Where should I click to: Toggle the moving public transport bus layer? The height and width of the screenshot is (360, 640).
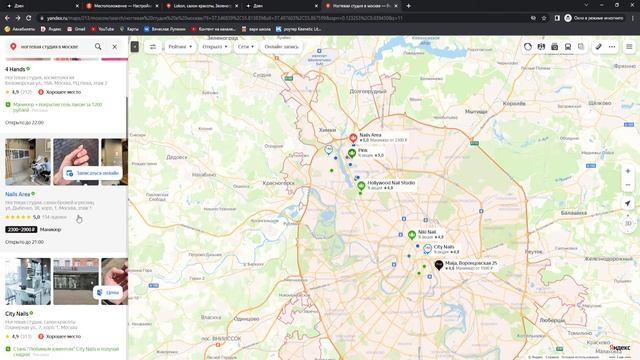(x=568, y=47)
